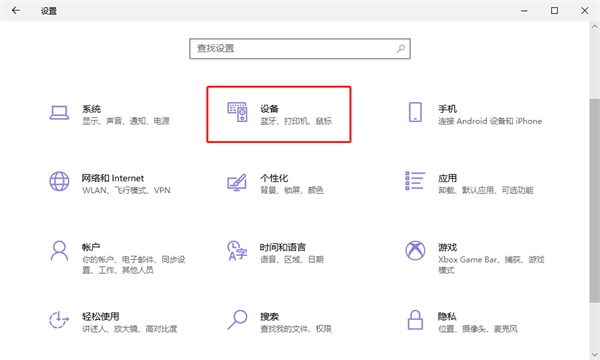Click description 查找我的文件、权限

point(296,329)
